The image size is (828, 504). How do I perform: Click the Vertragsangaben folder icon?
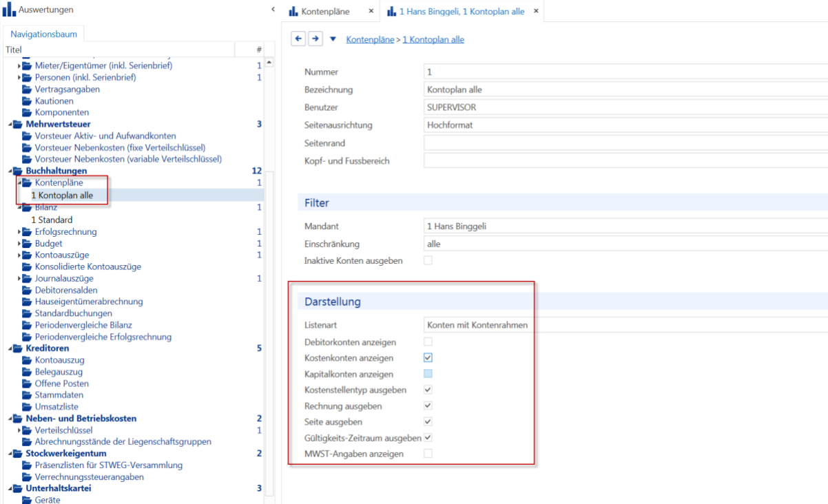point(28,90)
